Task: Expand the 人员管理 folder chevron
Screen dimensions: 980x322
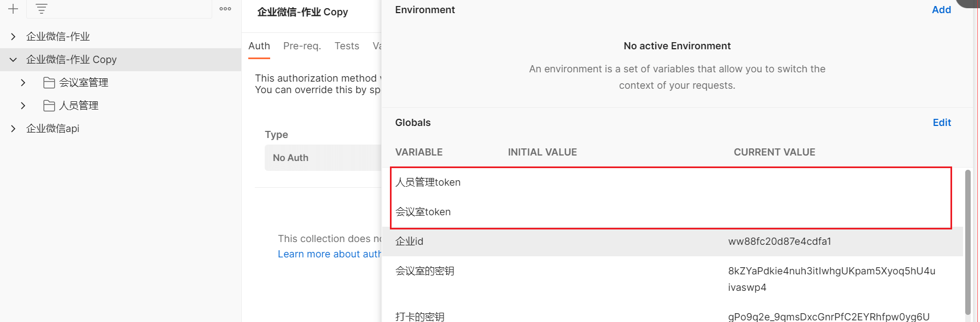Action: 23,106
